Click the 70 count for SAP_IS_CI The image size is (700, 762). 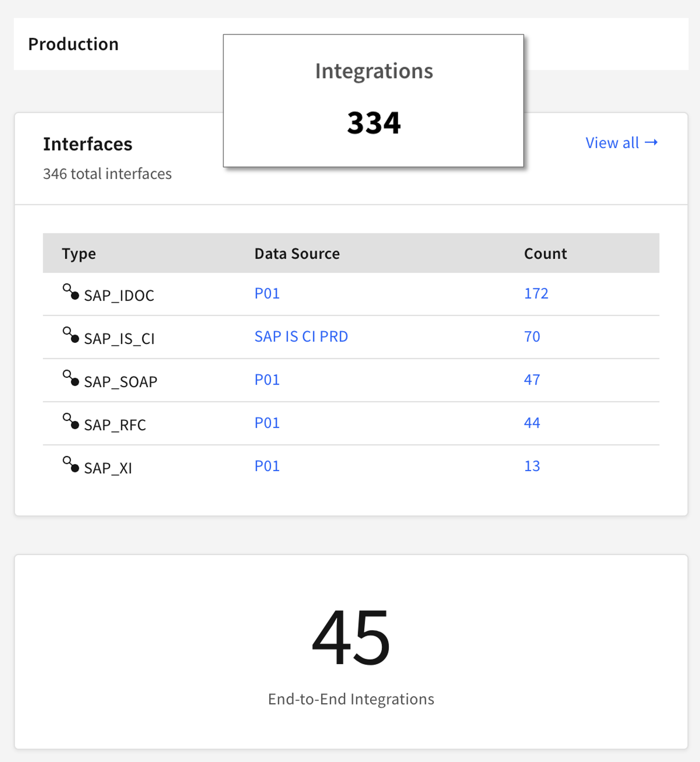pyautogui.click(x=532, y=337)
